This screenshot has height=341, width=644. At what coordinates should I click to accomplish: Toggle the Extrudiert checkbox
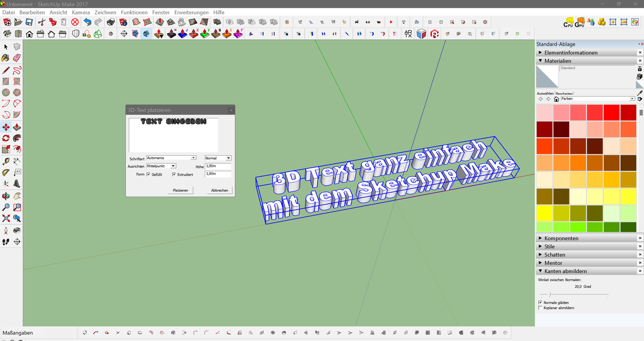click(174, 174)
